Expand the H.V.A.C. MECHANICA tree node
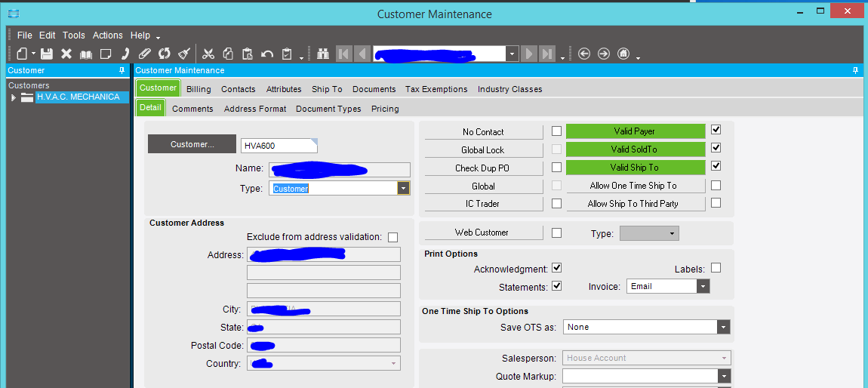The height and width of the screenshot is (388, 868). pyautogui.click(x=13, y=97)
